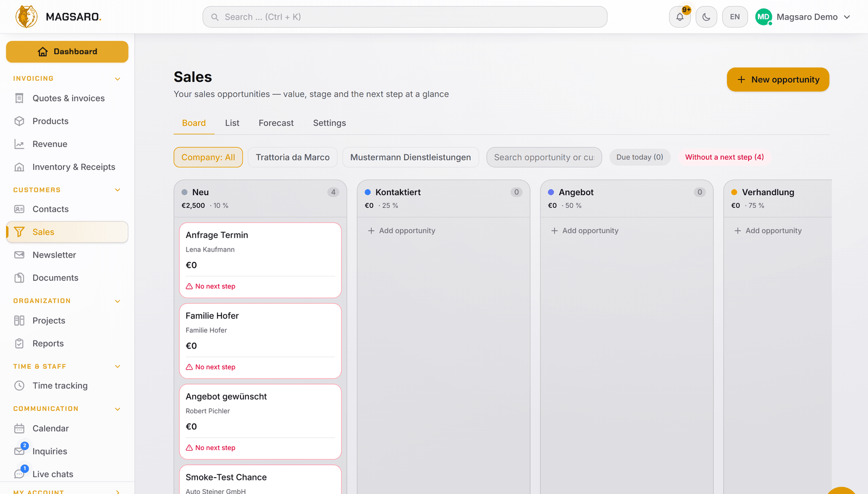
Task: Click plus icon in Angebot column
Action: coord(554,230)
